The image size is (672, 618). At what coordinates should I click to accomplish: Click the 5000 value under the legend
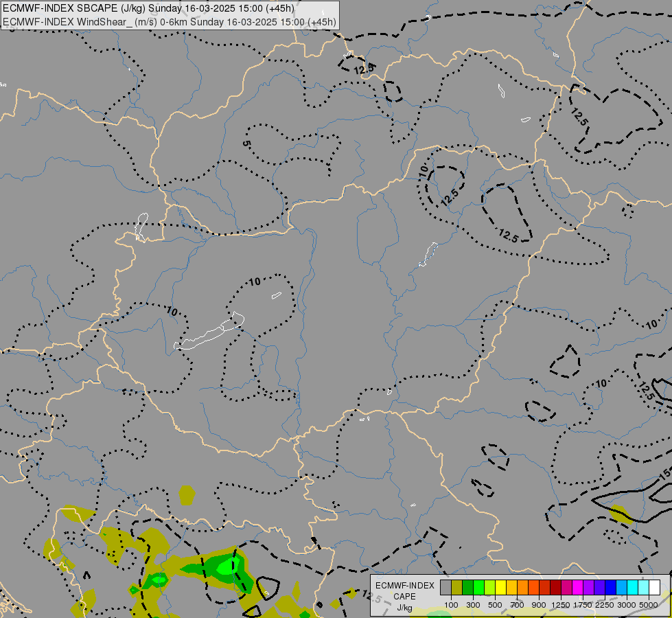point(649,605)
